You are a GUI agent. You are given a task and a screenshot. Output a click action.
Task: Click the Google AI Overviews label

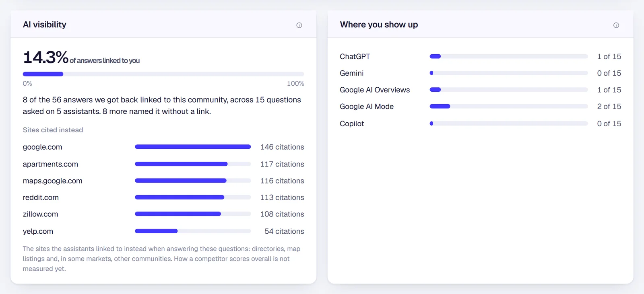(x=375, y=90)
